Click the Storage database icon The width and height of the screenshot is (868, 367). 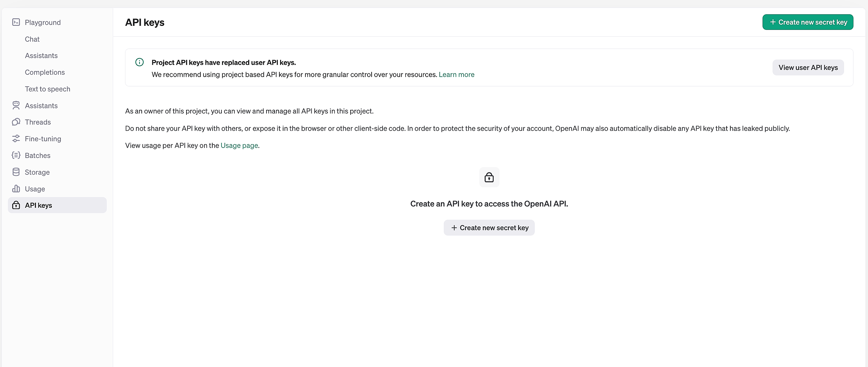tap(16, 172)
